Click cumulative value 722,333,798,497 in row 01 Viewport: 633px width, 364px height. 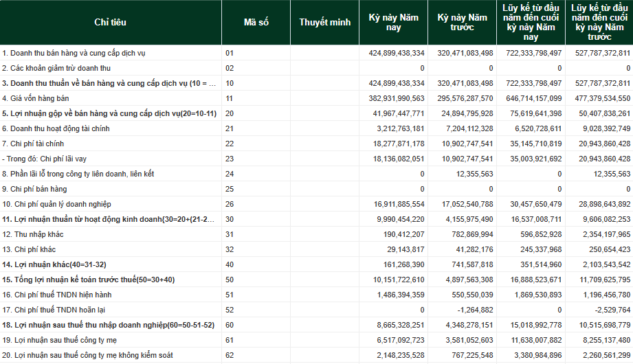coord(534,53)
